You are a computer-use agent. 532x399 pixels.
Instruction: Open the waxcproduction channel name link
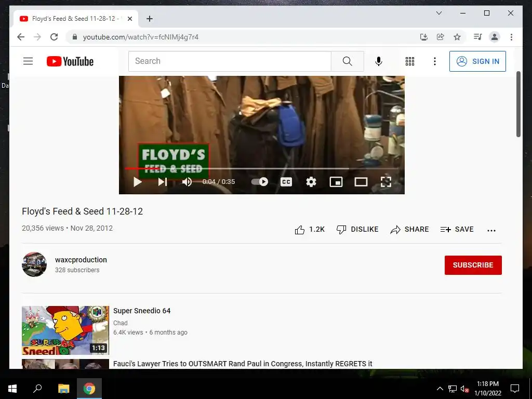[x=81, y=260]
